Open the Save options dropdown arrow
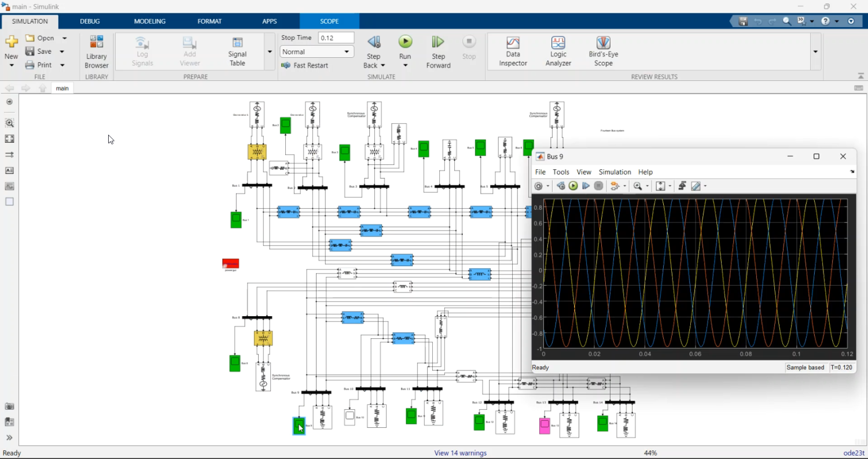868x459 pixels. click(62, 51)
